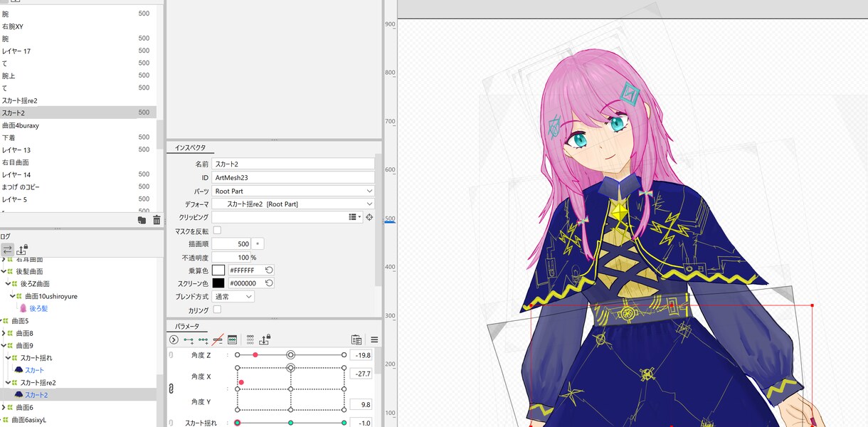
Task: Click the 角度 Z slider red handle
Action: click(x=255, y=354)
